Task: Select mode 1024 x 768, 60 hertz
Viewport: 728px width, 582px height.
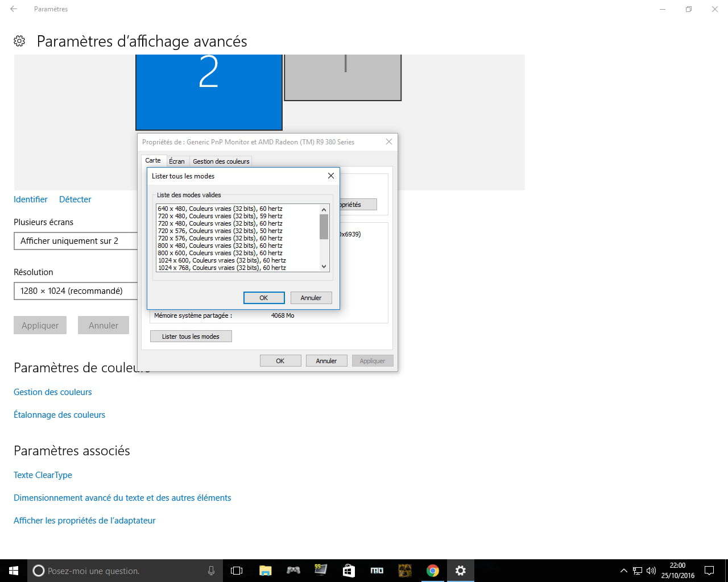Action: [x=222, y=268]
